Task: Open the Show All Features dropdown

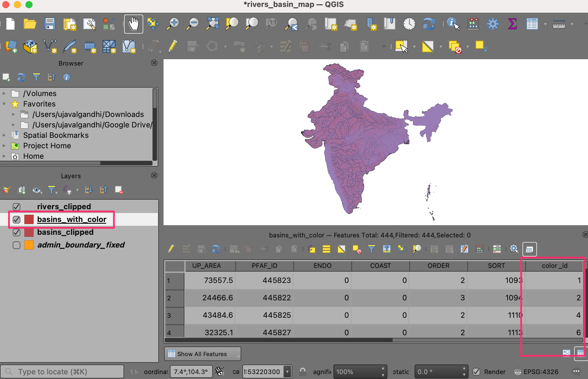Action: (202, 354)
